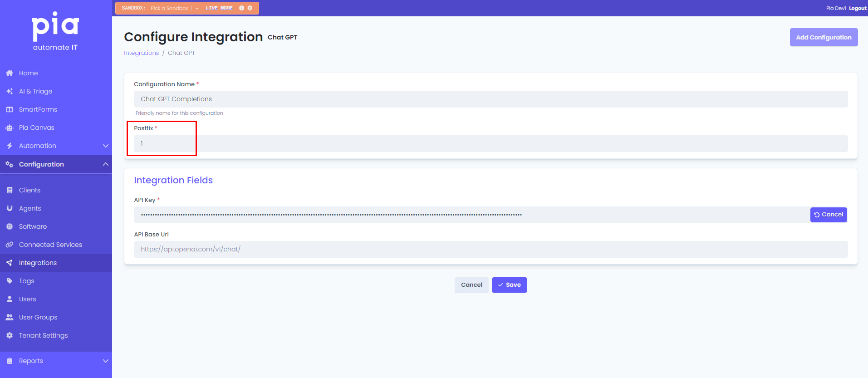Click the Chat GPT breadcrumb text
868x378 pixels.
click(x=181, y=53)
